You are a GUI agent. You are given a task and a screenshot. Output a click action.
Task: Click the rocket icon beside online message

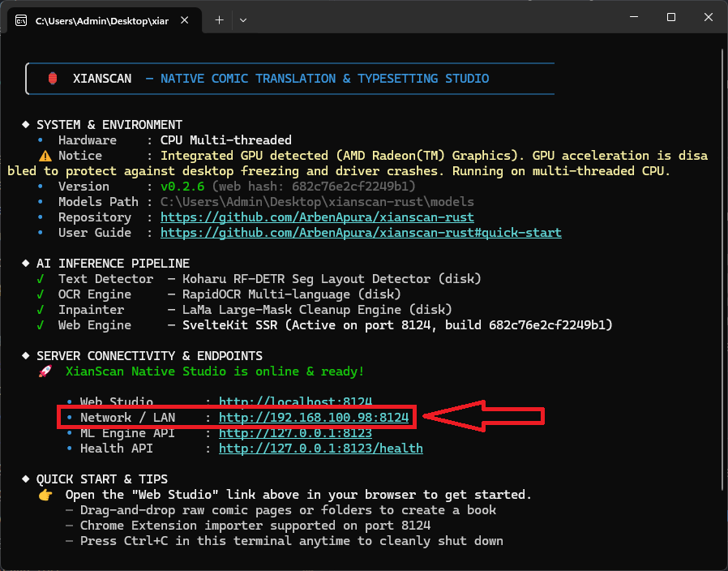coord(45,371)
